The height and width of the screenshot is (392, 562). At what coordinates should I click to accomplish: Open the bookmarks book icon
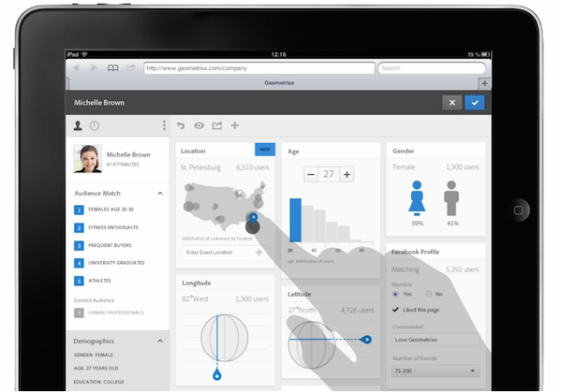click(113, 67)
